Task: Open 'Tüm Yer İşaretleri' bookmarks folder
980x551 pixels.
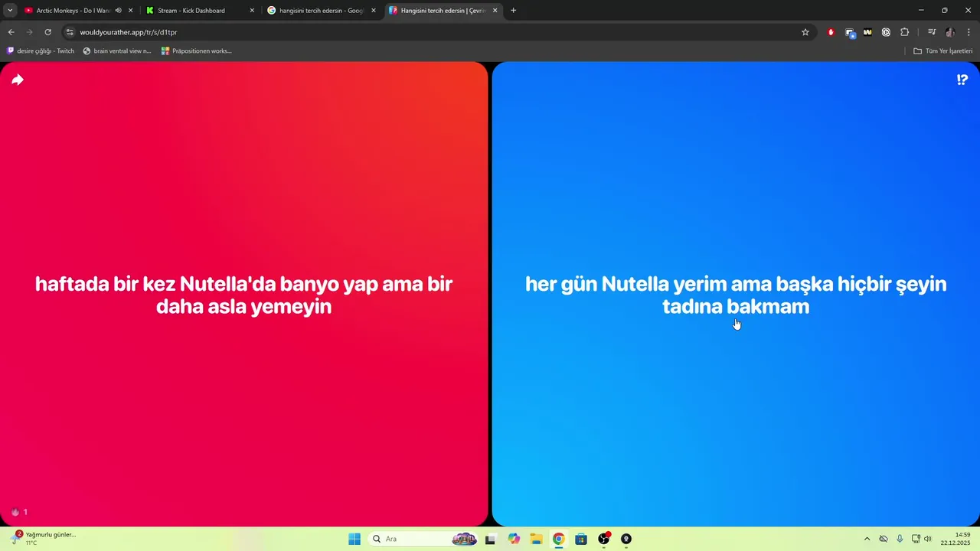Action: pos(943,51)
